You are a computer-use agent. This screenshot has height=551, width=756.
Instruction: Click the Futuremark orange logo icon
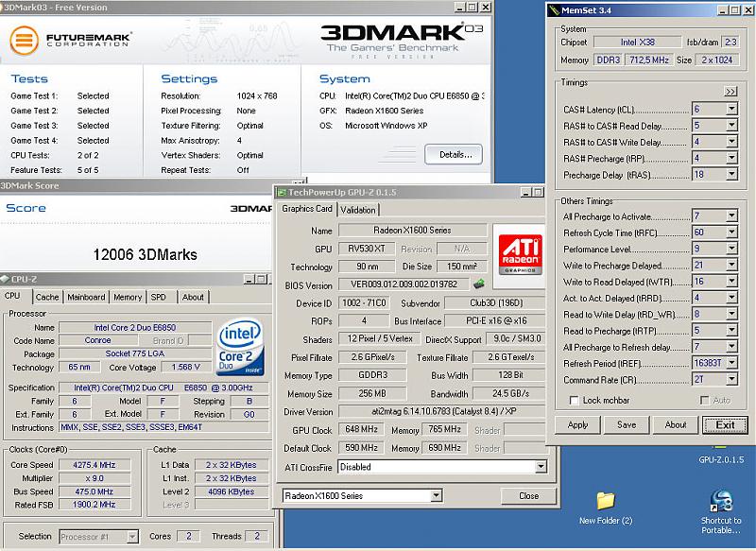click(x=25, y=40)
